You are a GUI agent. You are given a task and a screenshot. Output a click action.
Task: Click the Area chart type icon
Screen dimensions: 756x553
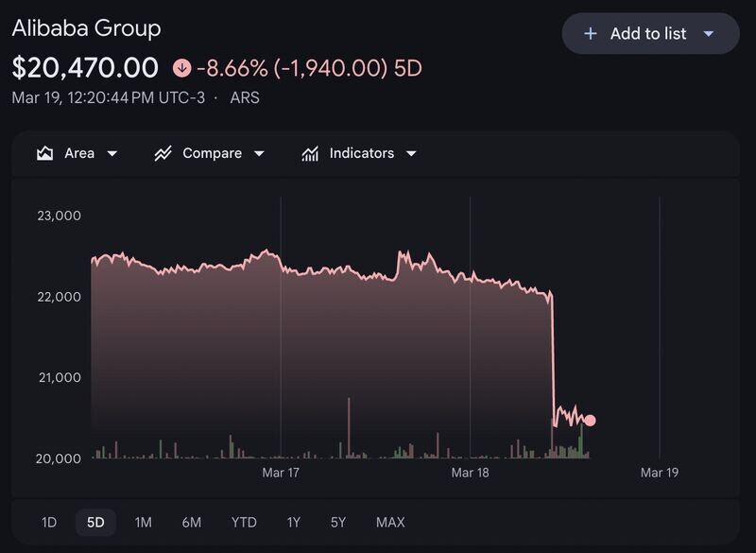point(44,153)
